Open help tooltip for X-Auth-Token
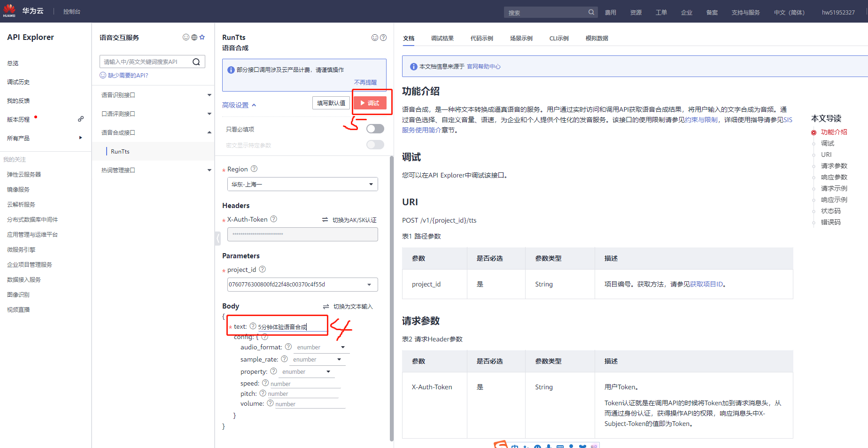The height and width of the screenshot is (448, 868). (x=274, y=219)
